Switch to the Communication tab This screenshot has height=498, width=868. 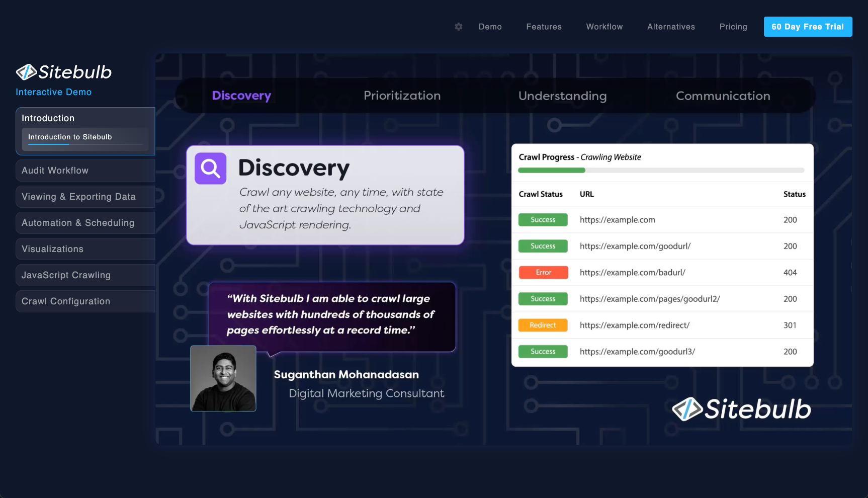[723, 96]
